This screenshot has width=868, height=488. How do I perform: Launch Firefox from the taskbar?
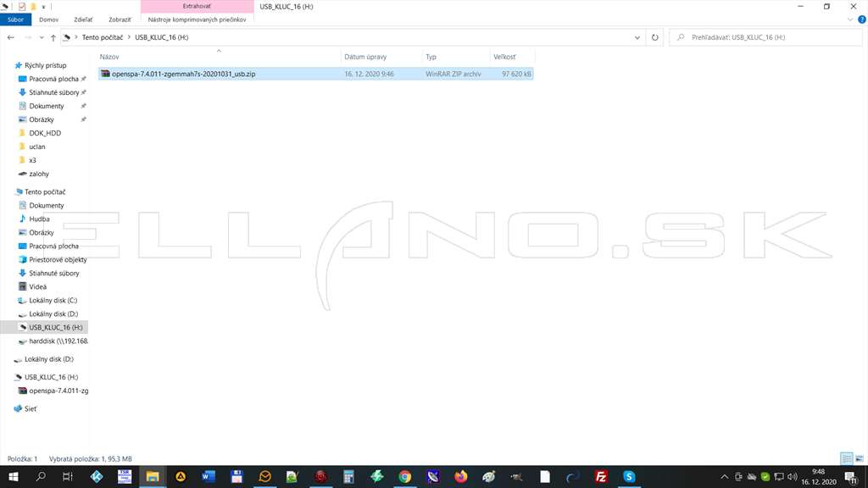pyautogui.click(x=460, y=476)
